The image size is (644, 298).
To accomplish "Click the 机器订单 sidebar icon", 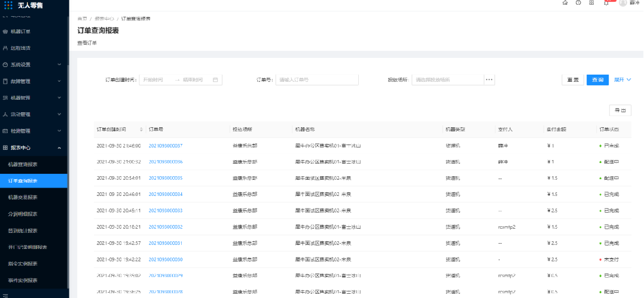I will [5, 32].
